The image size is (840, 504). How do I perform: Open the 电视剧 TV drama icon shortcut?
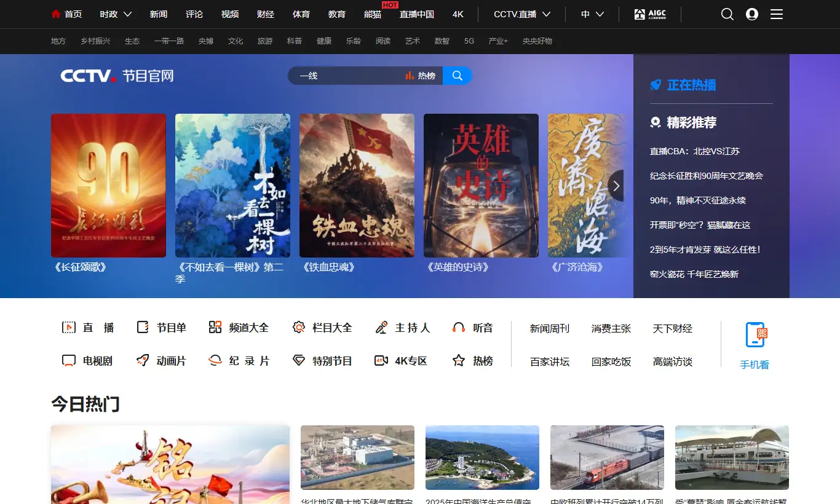point(69,361)
